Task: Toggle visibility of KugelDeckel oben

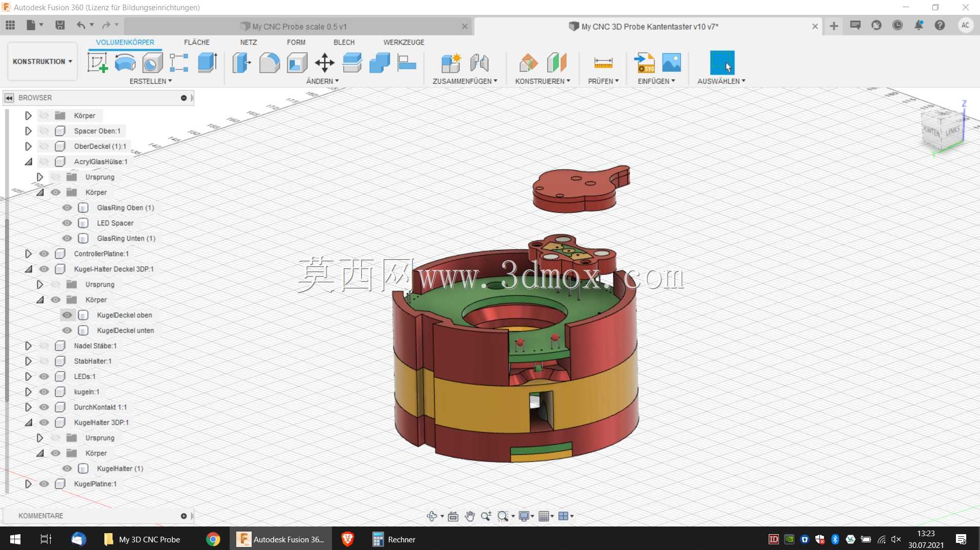Action: click(67, 315)
